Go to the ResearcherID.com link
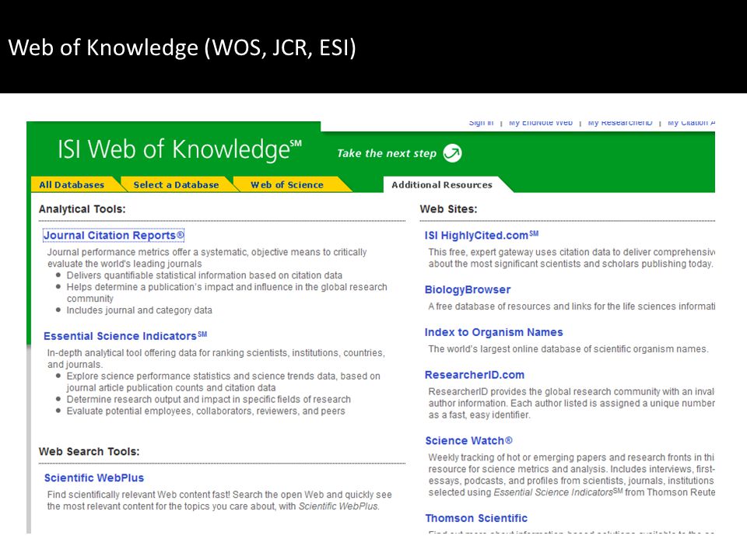747x560 pixels. pyautogui.click(x=475, y=375)
